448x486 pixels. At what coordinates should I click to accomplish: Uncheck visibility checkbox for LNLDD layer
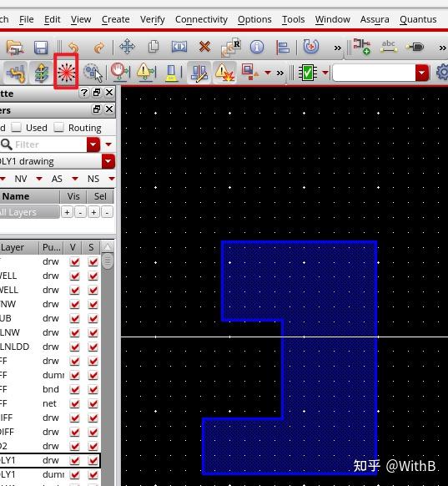74,347
